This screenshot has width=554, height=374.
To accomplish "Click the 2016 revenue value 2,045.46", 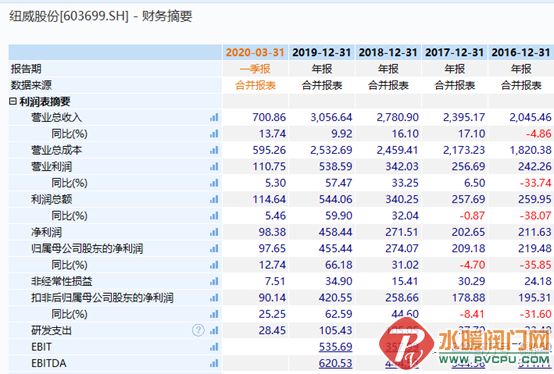I will [530, 117].
